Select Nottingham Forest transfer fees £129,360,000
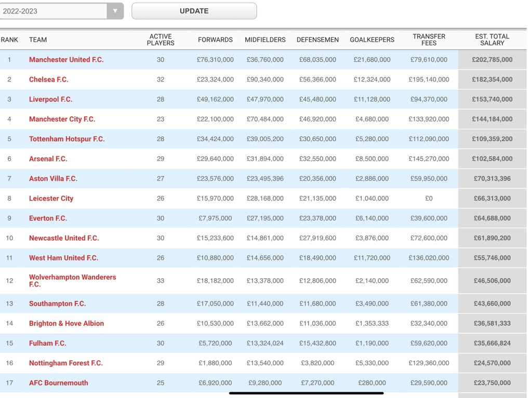The width and height of the screenshot is (532, 398). [x=429, y=363]
